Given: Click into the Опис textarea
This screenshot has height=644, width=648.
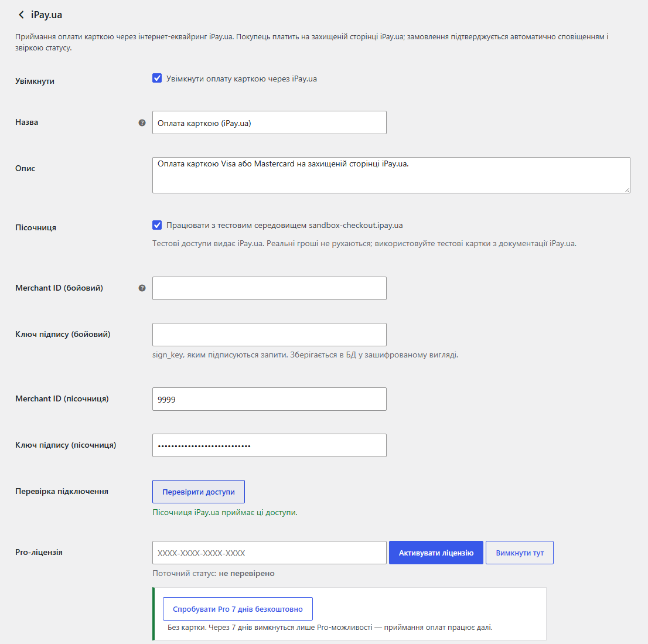Looking at the screenshot, I should point(391,175).
